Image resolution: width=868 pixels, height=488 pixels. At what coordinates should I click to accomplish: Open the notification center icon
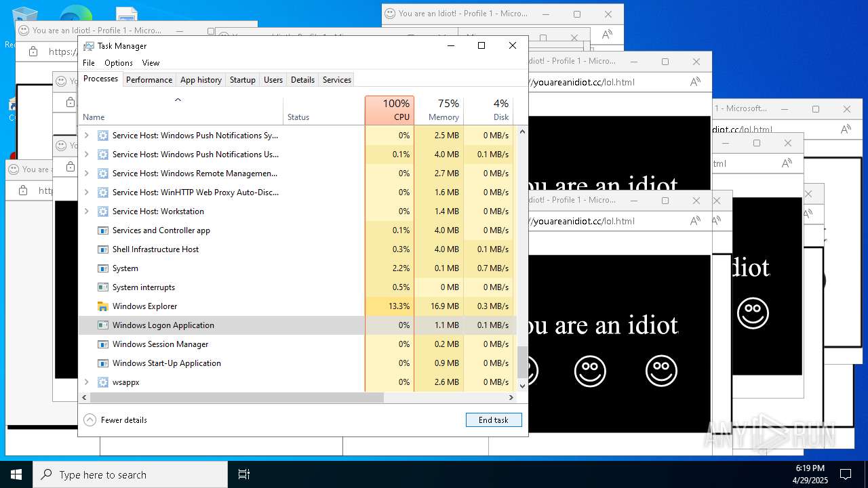pyautogui.click(x=846, y=474)
